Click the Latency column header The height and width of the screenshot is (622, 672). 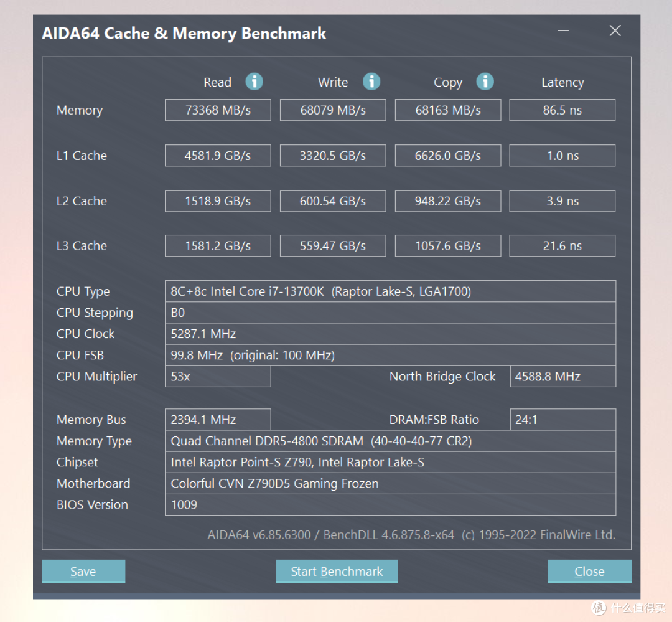562,82
